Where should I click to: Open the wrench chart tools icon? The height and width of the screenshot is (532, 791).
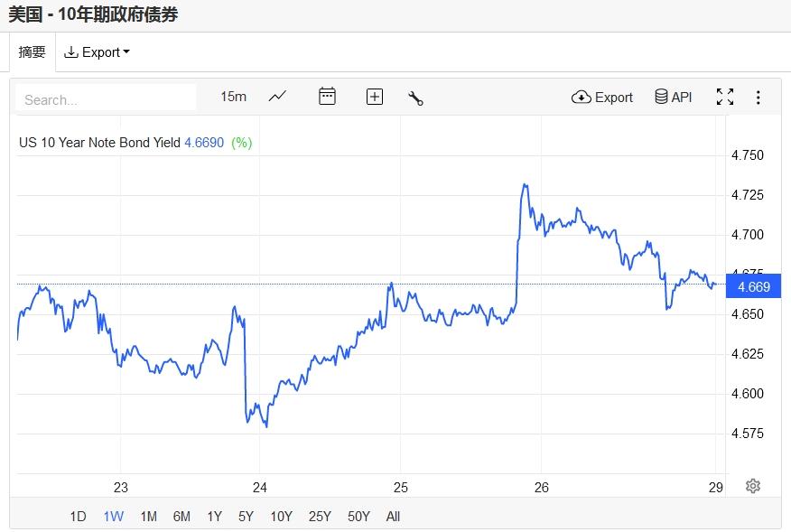click(415, 98)
